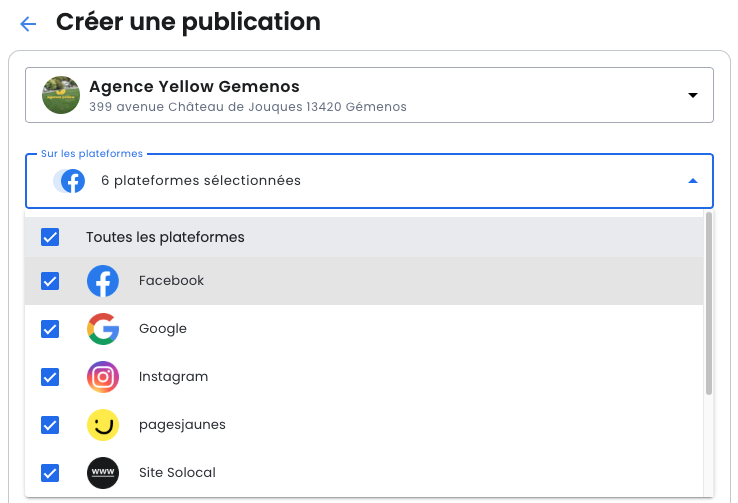
Task: Untick the pagesjaunes checkbox
Action: pyautogui.click(x=50, y=425)
